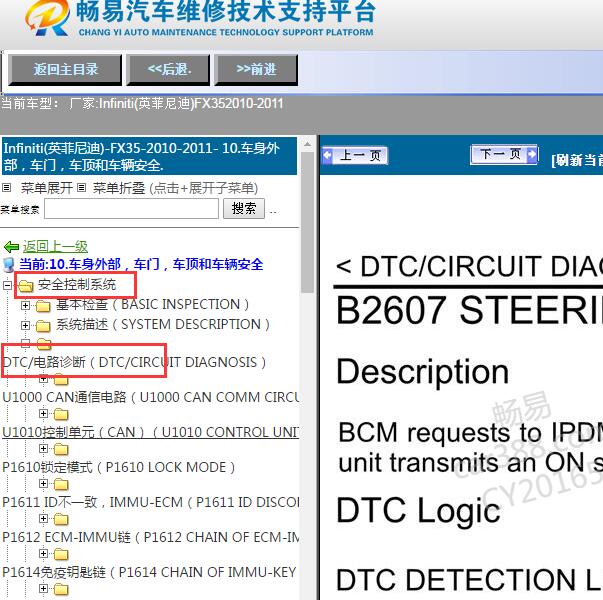Click the 安全控制系统 folder icon

tap(26, 285)
